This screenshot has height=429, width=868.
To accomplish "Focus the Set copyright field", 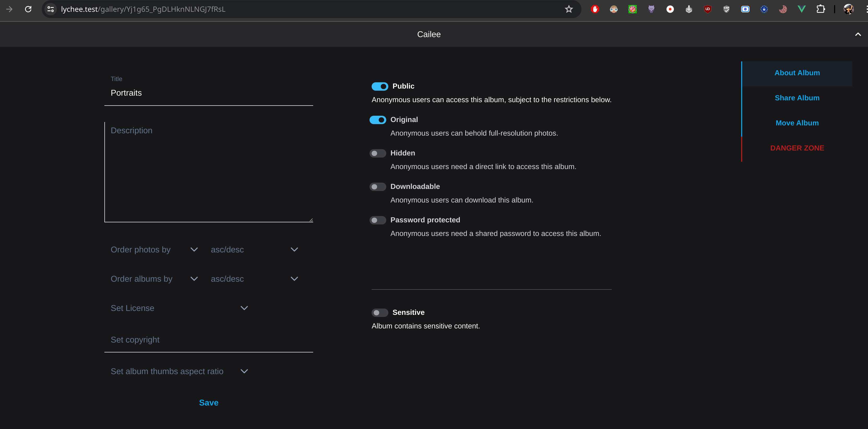I will (209, 340).
